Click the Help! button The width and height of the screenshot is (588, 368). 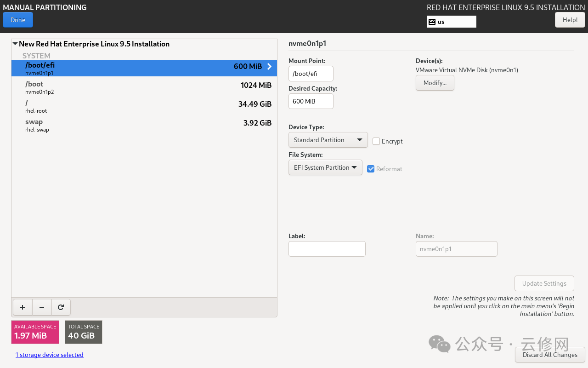coord(570,20)
